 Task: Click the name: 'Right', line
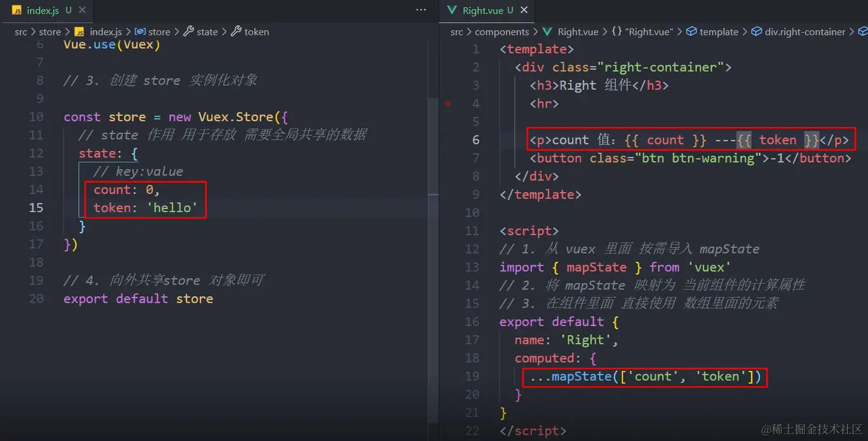coord(567,340)
